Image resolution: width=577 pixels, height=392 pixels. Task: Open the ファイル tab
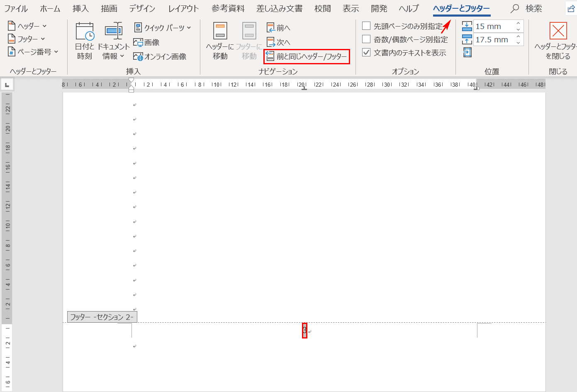click(16, 9)
